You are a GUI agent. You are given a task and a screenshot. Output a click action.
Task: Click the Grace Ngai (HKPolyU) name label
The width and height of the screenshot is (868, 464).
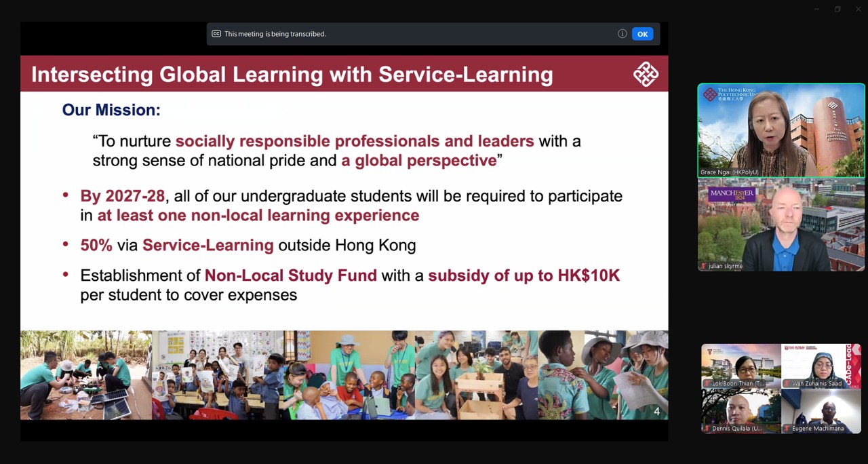[730, 172]
